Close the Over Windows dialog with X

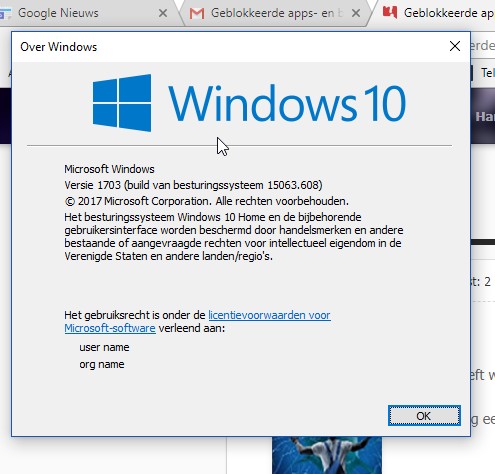point(455,46)
